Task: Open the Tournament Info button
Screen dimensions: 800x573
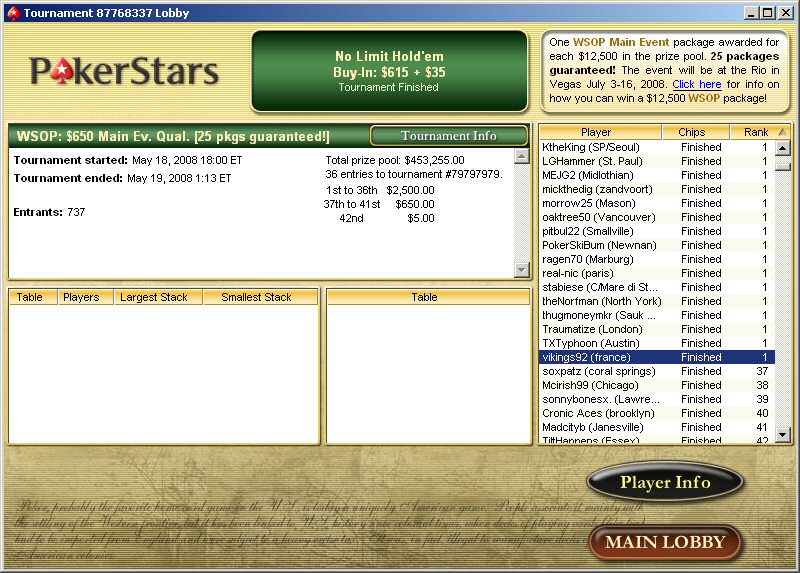Action: pyautogui.click(x=448, y=136)
